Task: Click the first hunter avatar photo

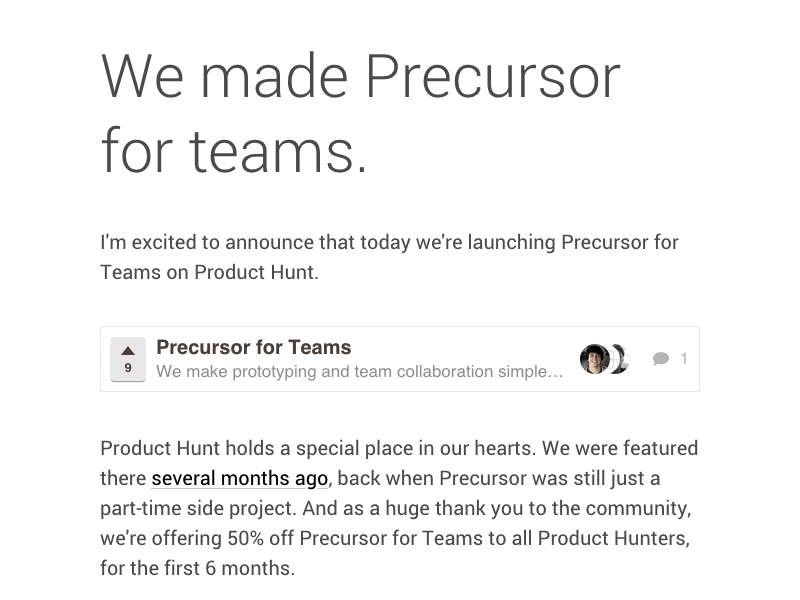Action: click(594, 358)
